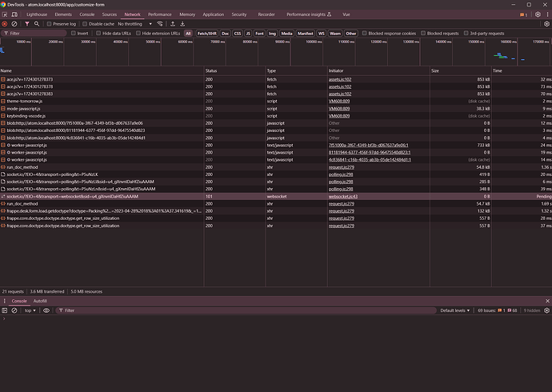Filter requests by CSS type
The image size is (552, 392).
point(238,34)
